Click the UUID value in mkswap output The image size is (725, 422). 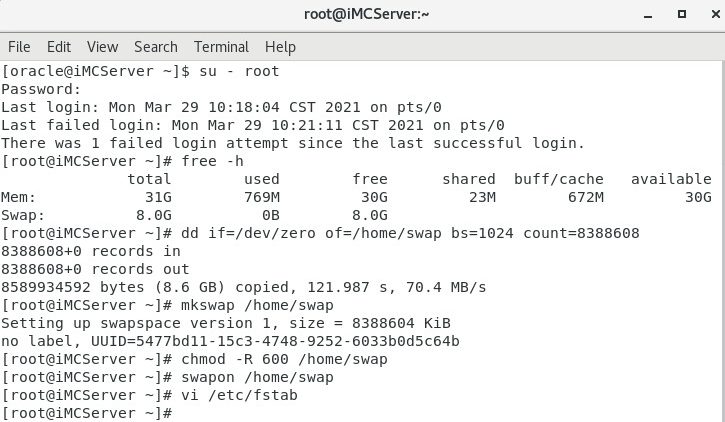275,341
